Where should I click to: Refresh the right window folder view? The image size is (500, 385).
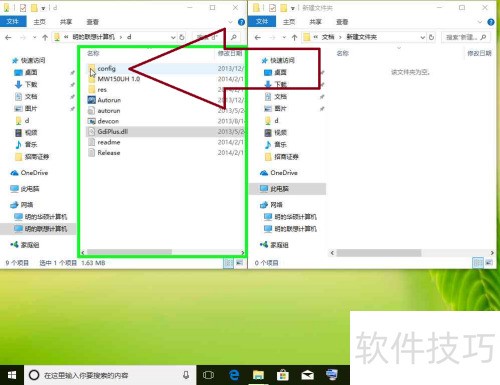[431, 37]
